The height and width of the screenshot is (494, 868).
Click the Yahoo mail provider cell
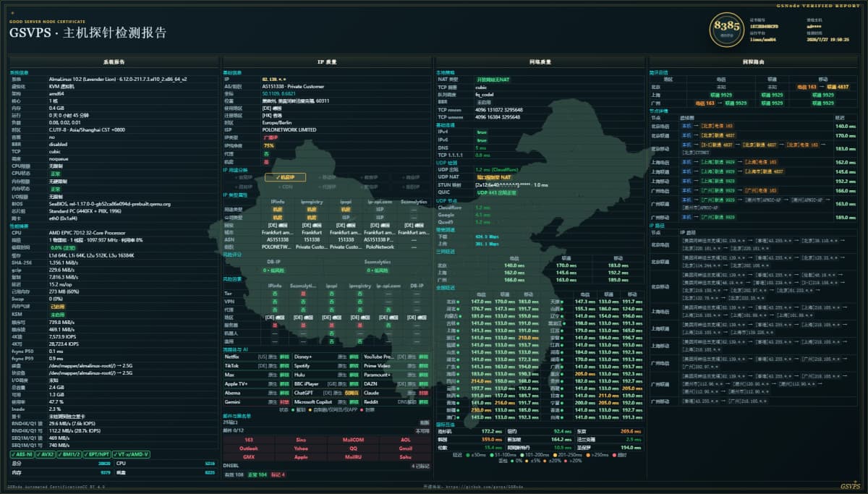click(301, 448)
